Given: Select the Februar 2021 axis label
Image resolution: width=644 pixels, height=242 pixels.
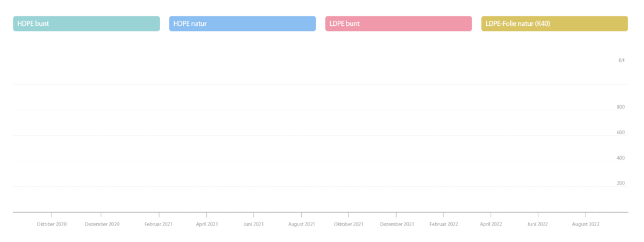Looking at the screenshot, I should tap(158, 224).
